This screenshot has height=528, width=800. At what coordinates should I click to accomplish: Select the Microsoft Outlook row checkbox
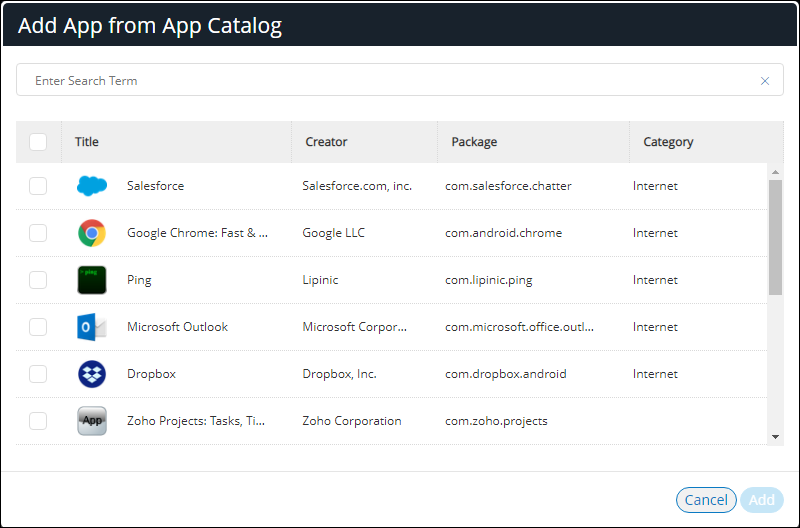click(x=38, y=327)
